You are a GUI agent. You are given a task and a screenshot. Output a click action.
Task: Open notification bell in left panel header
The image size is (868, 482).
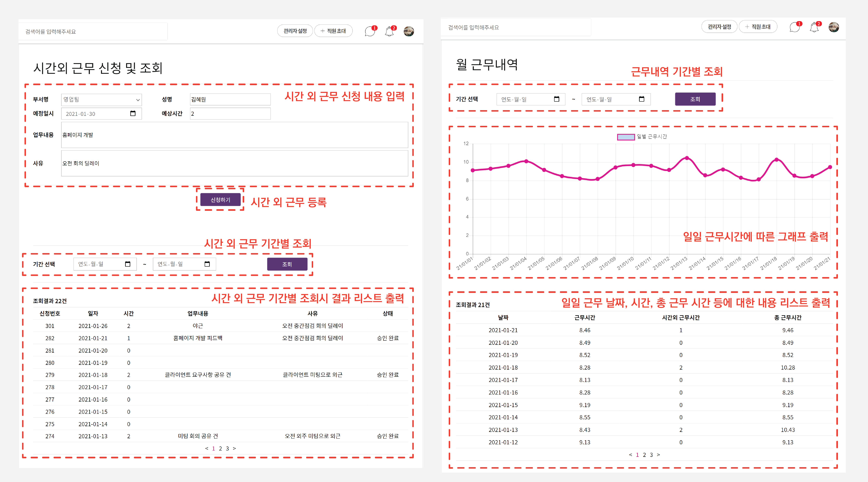390,32
